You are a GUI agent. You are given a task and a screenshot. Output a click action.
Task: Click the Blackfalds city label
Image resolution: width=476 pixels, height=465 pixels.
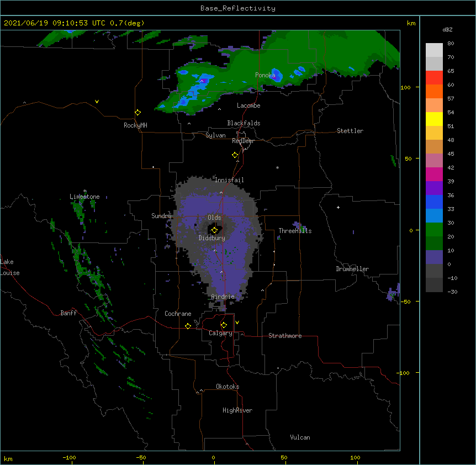click(244, 123)
